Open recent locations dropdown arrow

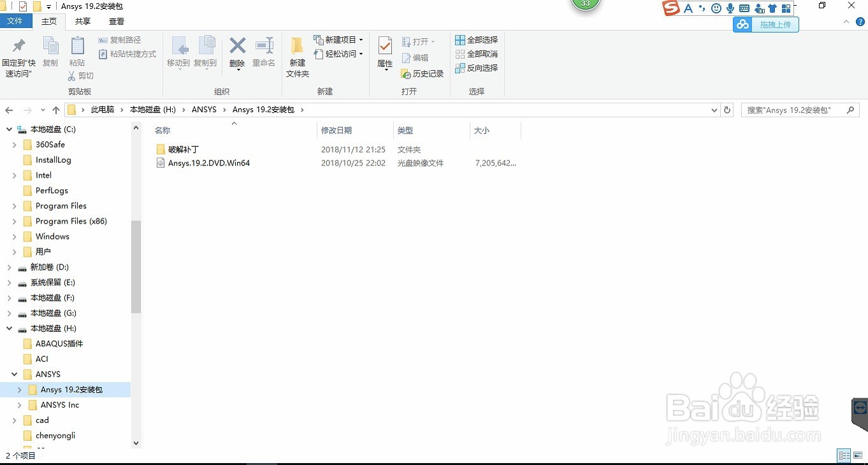(x=43, y=110)
